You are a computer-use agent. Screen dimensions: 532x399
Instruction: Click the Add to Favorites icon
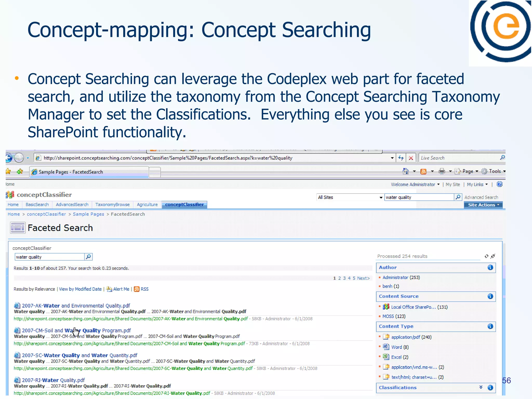click(20, 171)
